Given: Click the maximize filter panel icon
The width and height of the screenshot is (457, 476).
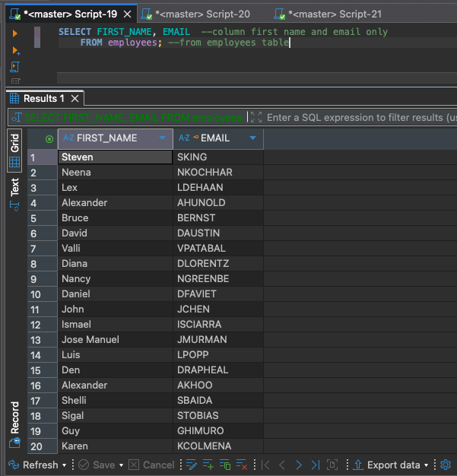Looking at the screenshot, I should click(256, 117).
